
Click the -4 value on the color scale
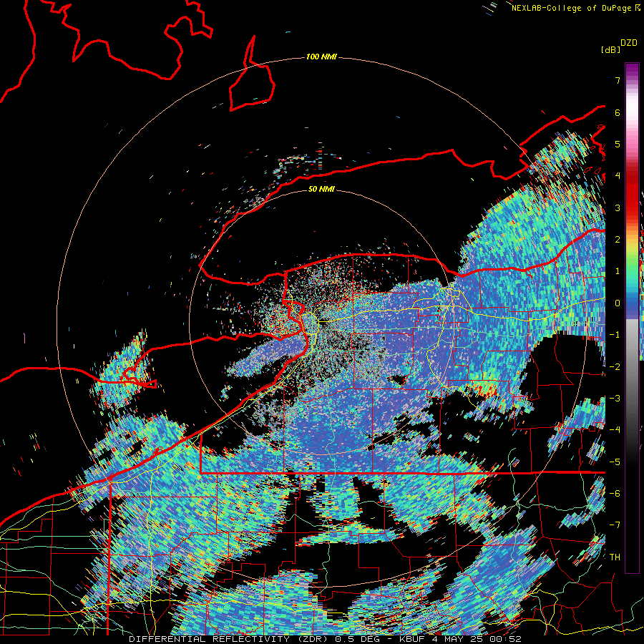click(615, 429)
